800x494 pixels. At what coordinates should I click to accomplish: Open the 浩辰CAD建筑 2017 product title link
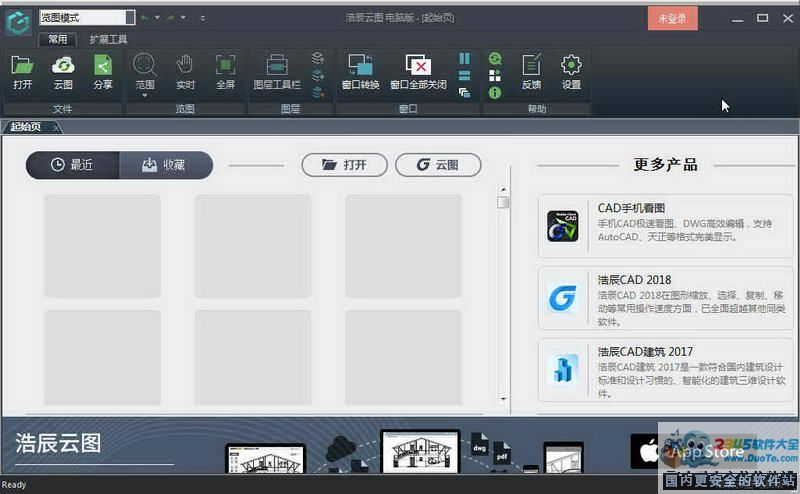click(x=645, y=352)
